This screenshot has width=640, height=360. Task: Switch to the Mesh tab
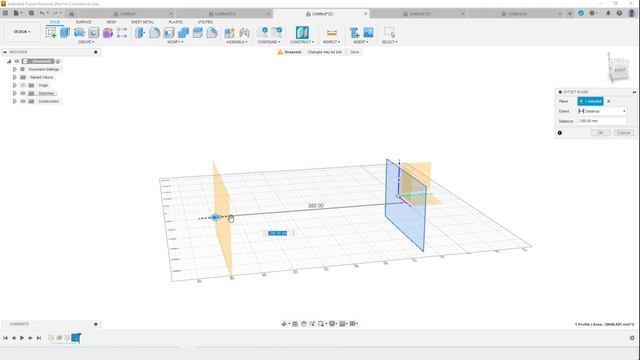point(111,22)
